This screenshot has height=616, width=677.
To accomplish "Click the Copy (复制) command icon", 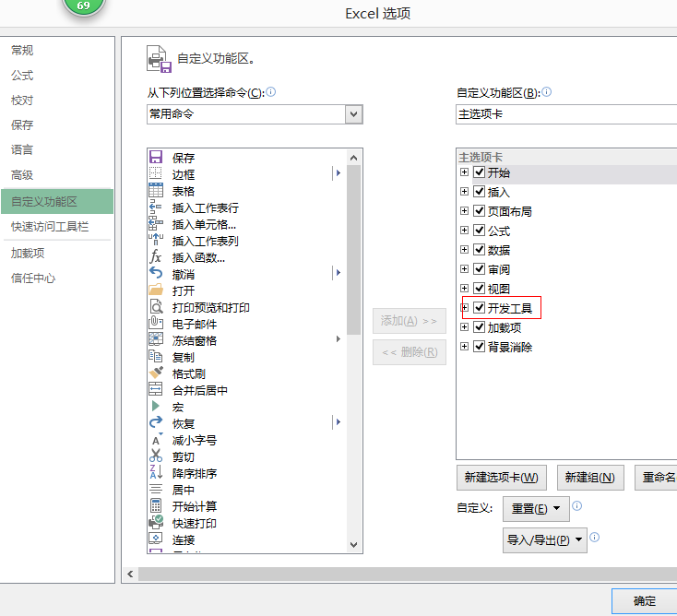I will point(156,357).
